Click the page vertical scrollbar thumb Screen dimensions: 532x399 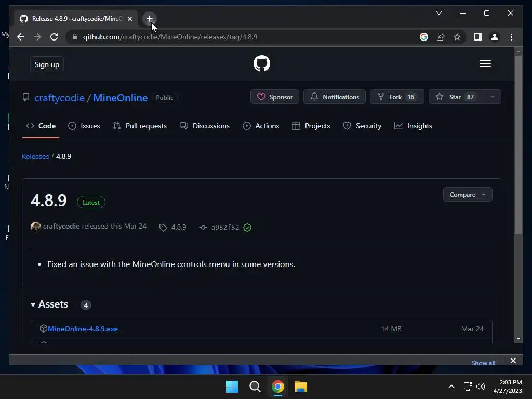coord(518,144)
